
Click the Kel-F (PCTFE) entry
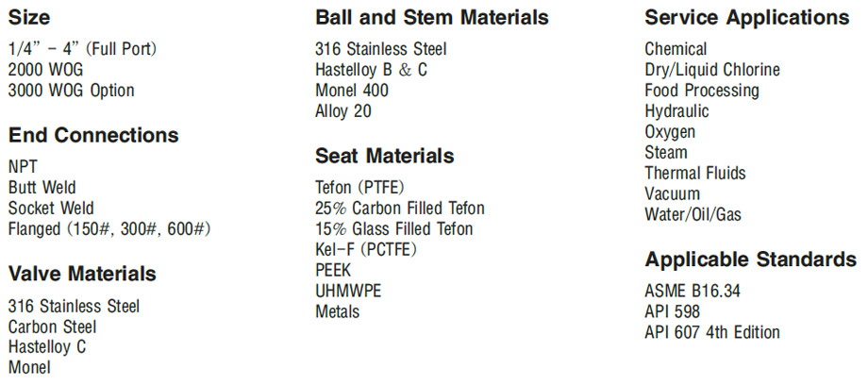[x=366, y=250]
